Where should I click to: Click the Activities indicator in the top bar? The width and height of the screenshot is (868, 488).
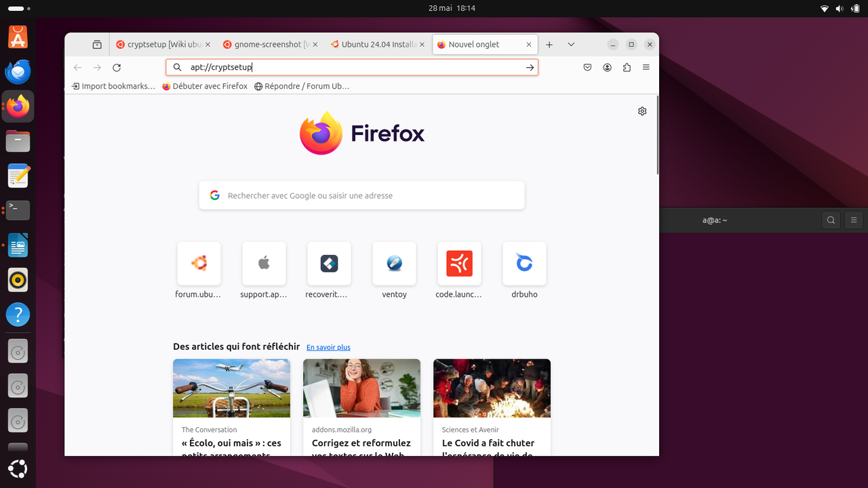click(19, 9)
